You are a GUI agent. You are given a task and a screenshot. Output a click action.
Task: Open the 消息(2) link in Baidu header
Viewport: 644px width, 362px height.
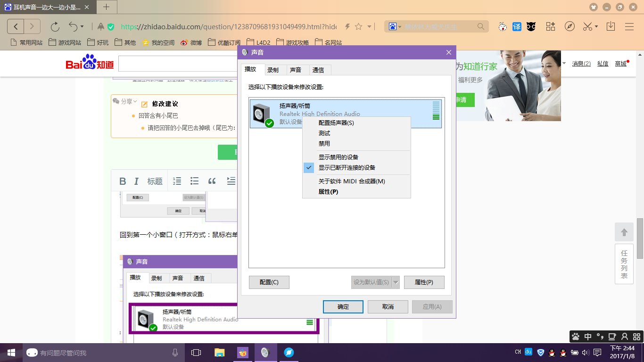(581, 64)
